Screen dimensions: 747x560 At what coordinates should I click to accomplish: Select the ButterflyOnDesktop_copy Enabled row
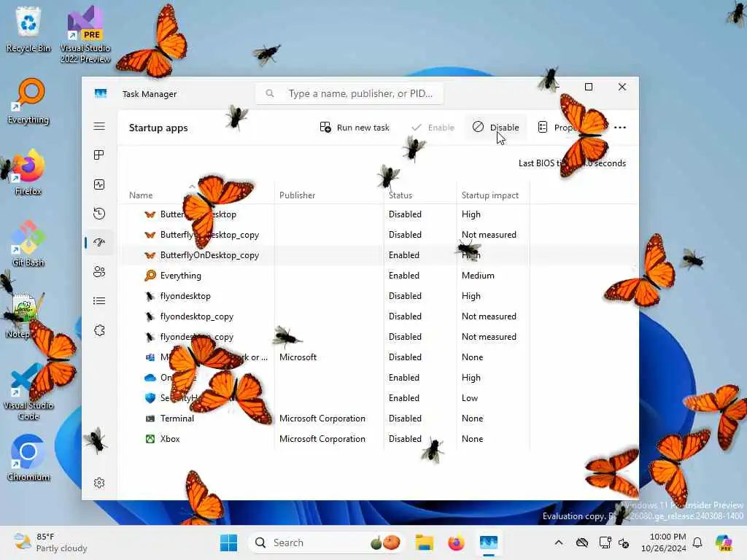[379, 255]
